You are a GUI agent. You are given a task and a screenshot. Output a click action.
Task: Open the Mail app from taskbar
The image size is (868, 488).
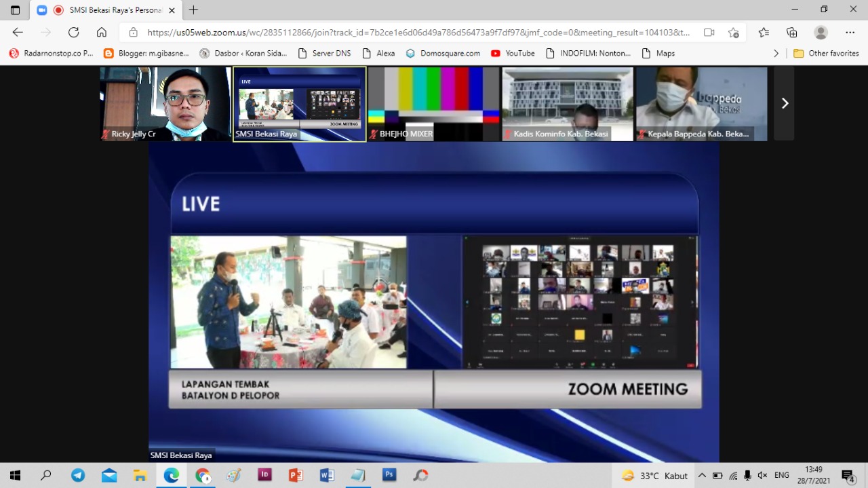pyautogui.click(x=109, y=475)
